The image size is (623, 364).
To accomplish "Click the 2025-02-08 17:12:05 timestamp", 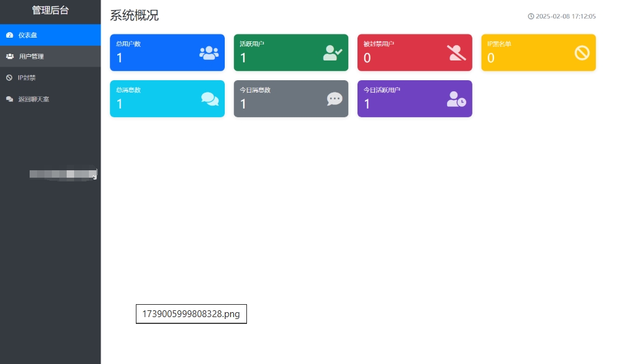I will (566, 16).
